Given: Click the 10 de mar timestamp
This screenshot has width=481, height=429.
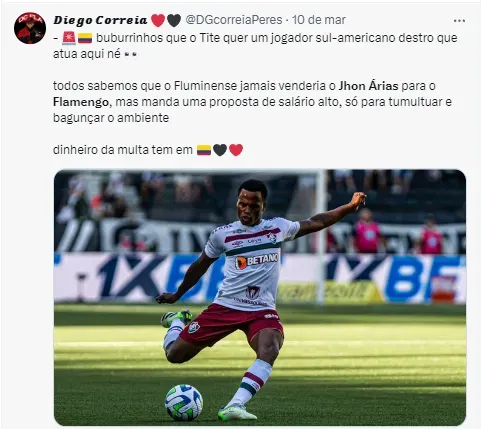Looking at the screenshot, I should [x=319, y=20].
